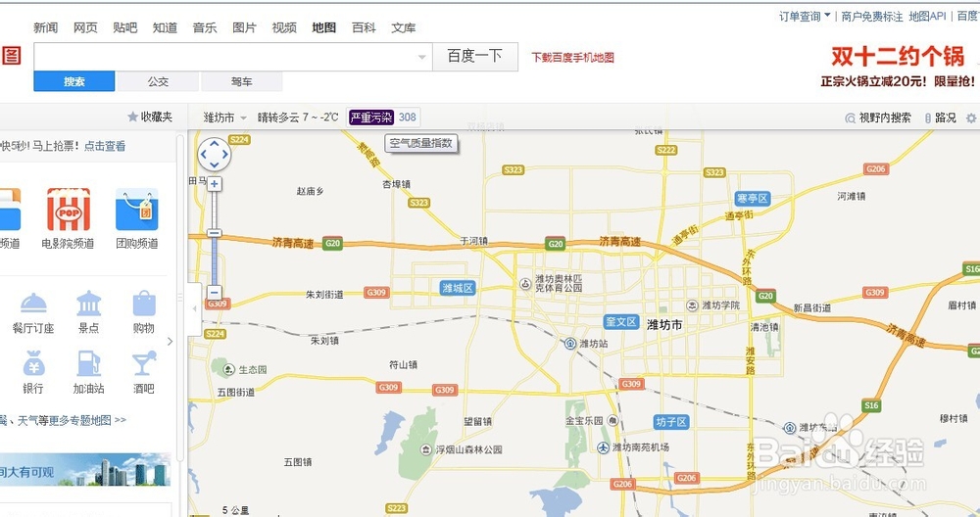980x517 pixels.
Task: Open search box suggestions dropdown arrow
Action: click(422, 57)
